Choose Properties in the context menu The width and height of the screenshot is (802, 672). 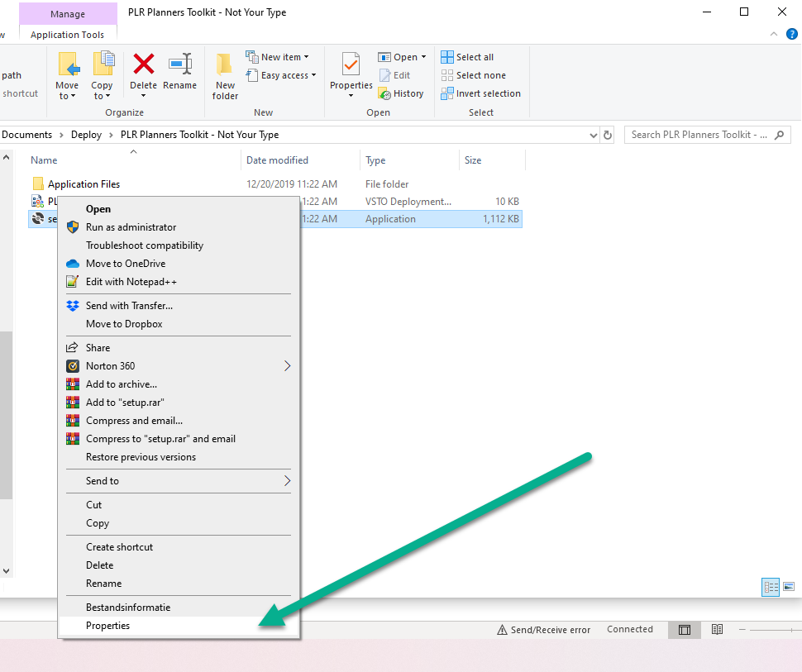tap(108, 626)
